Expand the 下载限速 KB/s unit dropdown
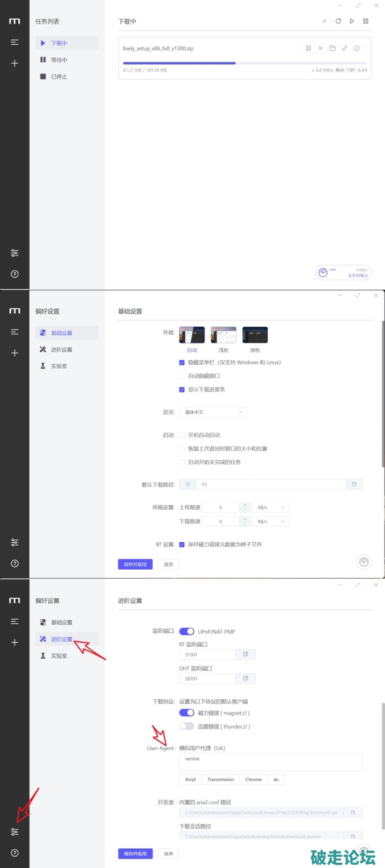This screenshot has height=868, width=385. tap(271, 522)
